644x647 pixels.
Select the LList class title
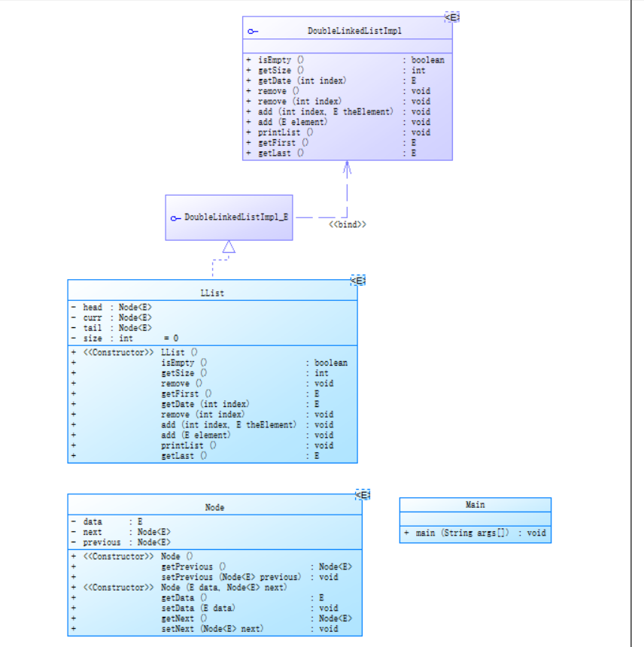point(212,293)
